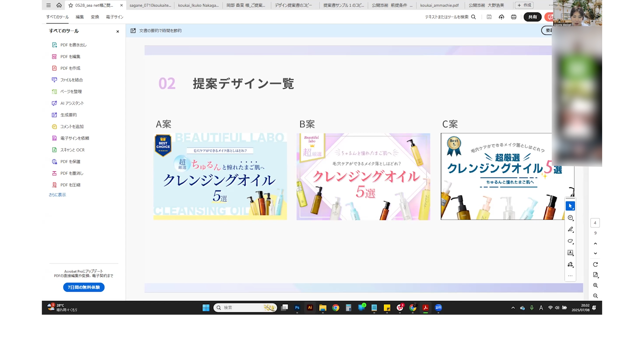Go to previous page with up chevron
644x362 pixels.
tap(595, 244)
